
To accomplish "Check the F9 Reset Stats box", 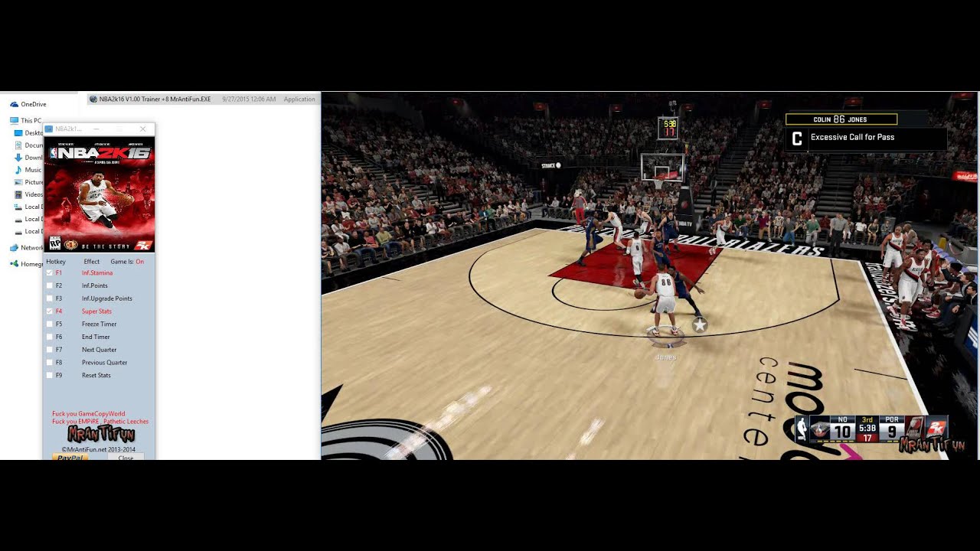I will pos(50,375).
